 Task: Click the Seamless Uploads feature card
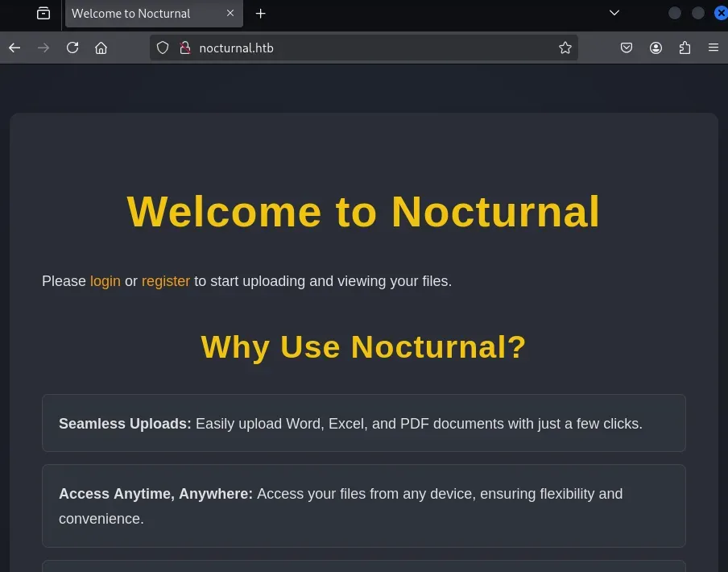363,423
